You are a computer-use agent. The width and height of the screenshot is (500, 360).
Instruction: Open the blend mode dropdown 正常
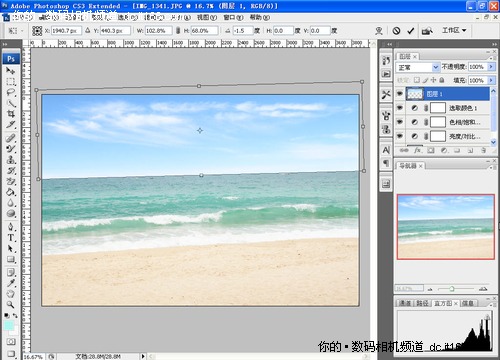pyautogui.click(x=418, y=67)
